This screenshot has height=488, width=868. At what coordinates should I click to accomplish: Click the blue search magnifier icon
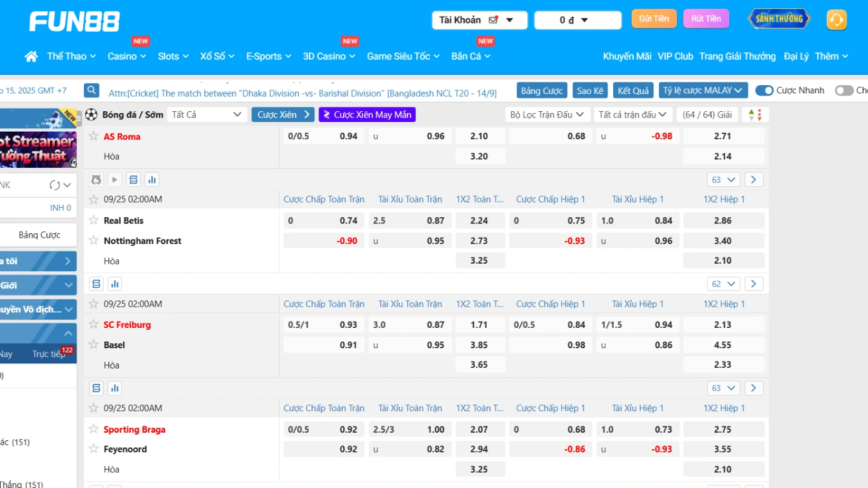[92, 91]
